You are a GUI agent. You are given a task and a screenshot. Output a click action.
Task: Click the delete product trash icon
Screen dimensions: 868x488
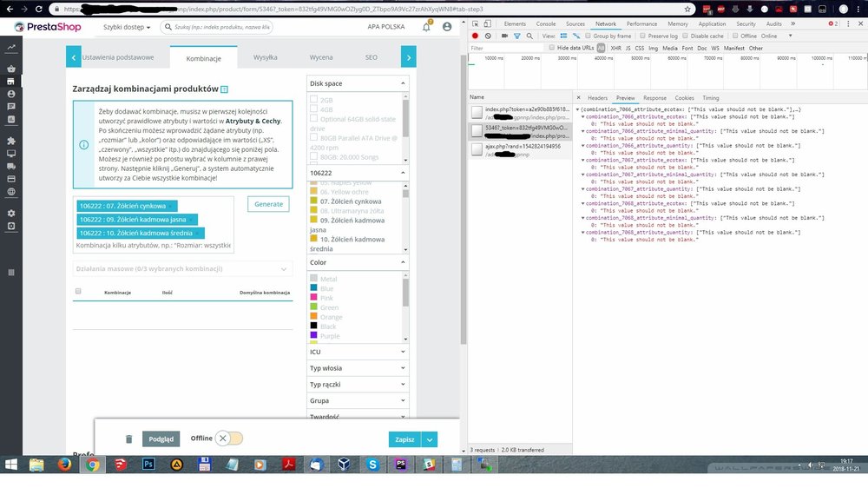point(129,439)
